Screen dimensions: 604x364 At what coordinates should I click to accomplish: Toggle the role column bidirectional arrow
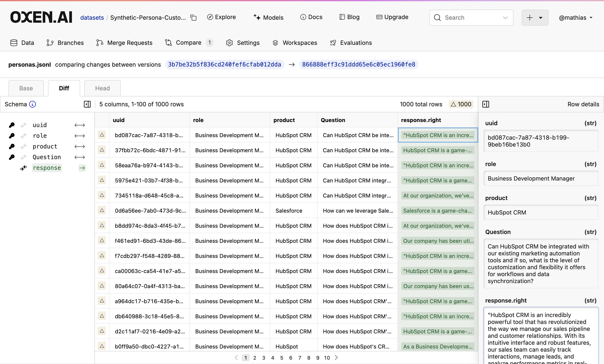click(80, 136)
